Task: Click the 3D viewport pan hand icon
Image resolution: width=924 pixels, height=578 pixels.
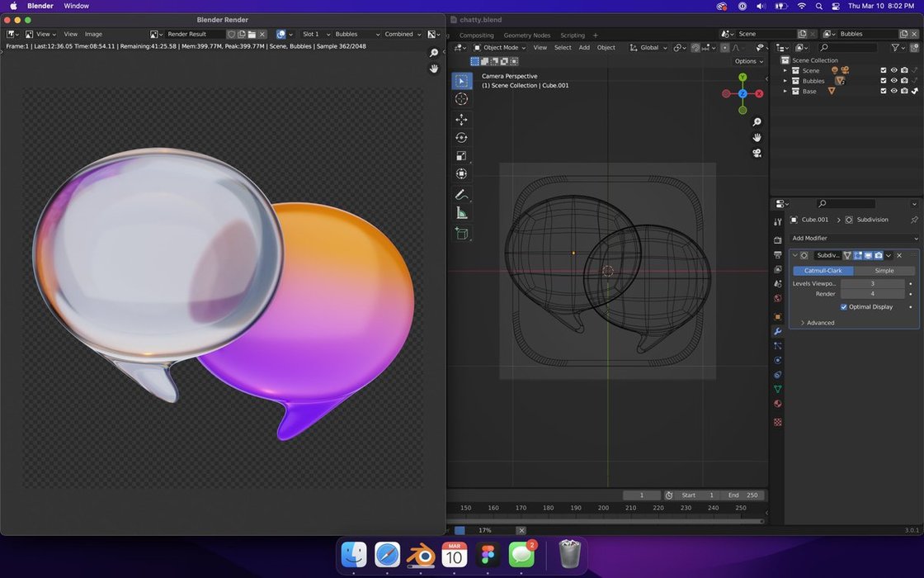Action: [x=757, y=137]
